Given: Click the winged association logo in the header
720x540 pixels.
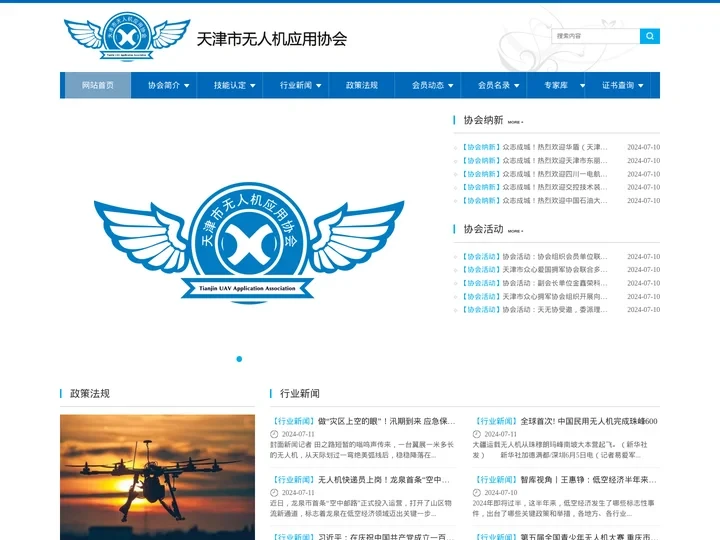Looking at the screenshot, I should tap(127, 37).
